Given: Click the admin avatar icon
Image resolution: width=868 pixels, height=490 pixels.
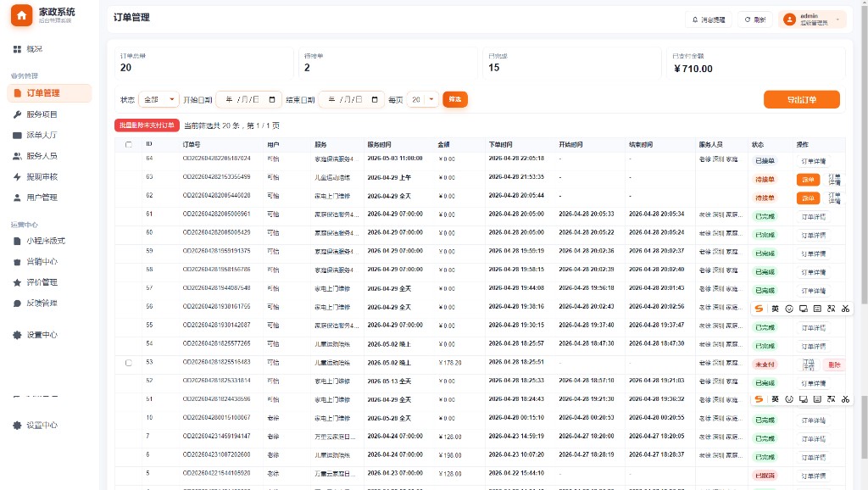Looking at the screenshot, I should pos(789,19).
